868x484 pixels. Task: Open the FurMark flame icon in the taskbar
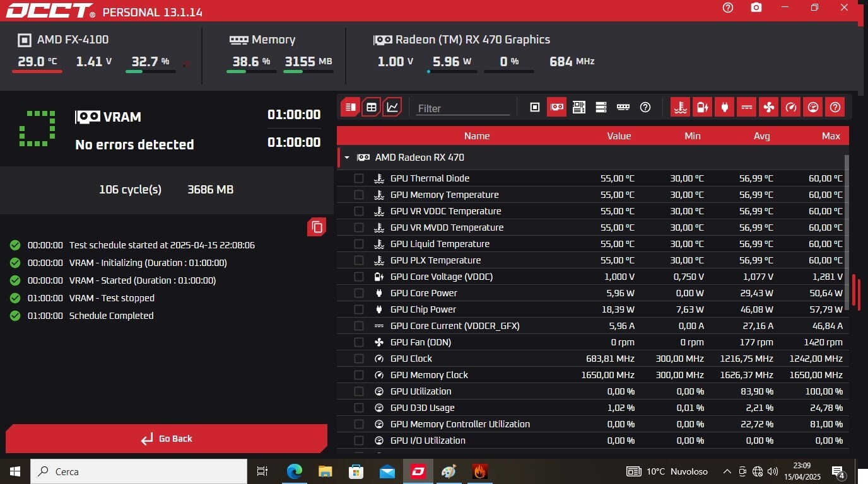pos(481,471)
